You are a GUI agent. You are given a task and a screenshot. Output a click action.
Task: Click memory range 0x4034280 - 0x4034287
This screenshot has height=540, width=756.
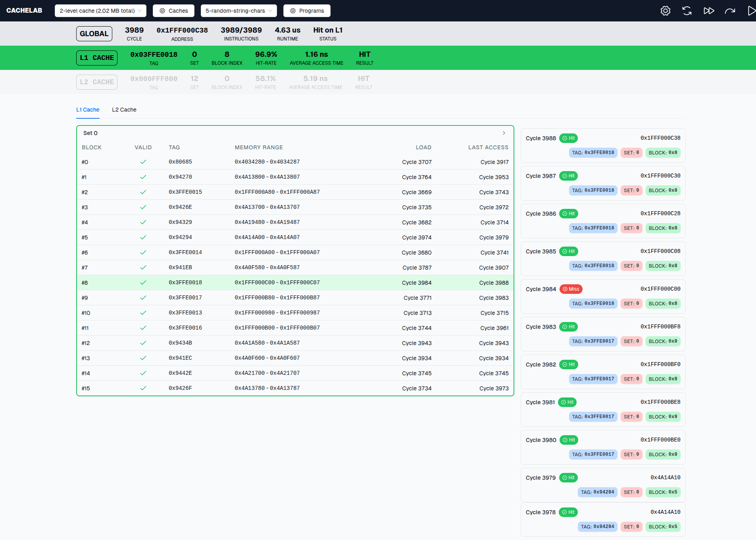(267, 162)
